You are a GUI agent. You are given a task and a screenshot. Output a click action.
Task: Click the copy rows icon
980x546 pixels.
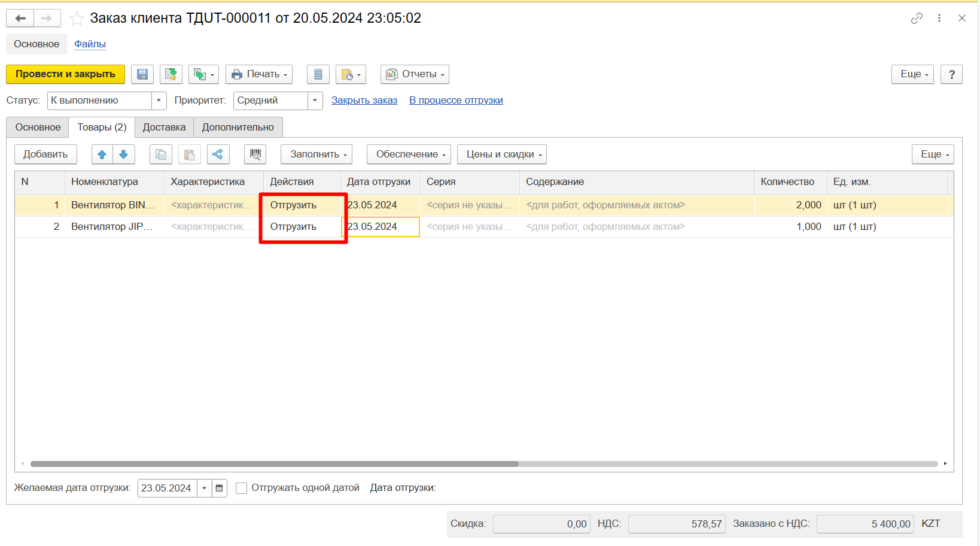tap(160, 154)
